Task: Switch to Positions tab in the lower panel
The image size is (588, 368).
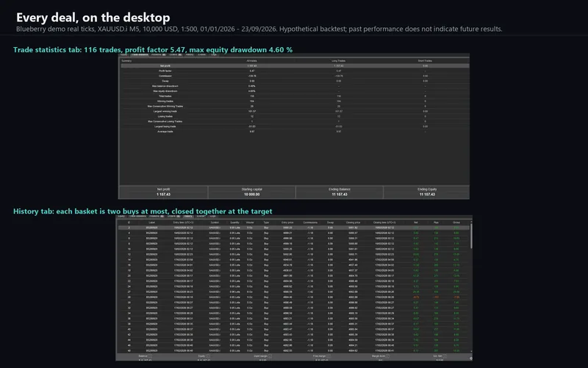Action: pyautogui.click(x=157, y=216)
